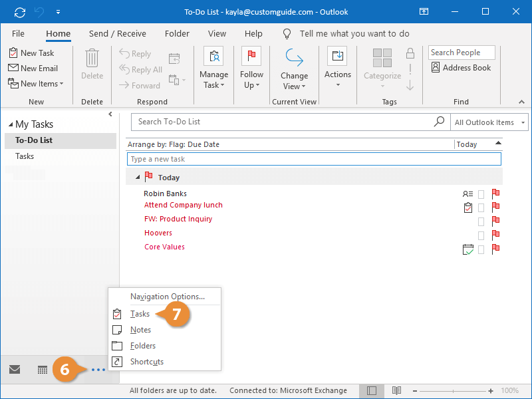Set High Importance exclamation icon
This screenshot has height=399, width=532.
point(410,69)
